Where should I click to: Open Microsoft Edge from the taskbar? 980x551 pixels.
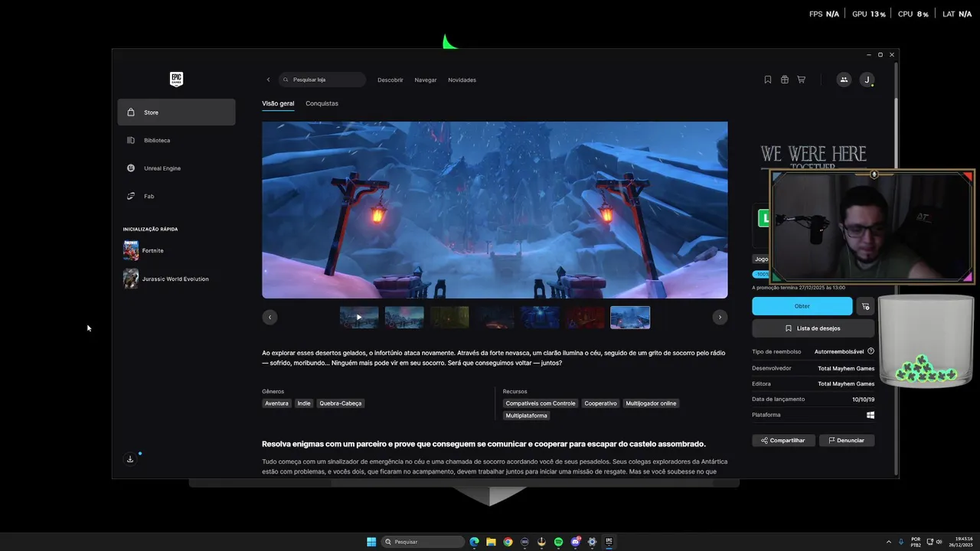pos(474,542)
